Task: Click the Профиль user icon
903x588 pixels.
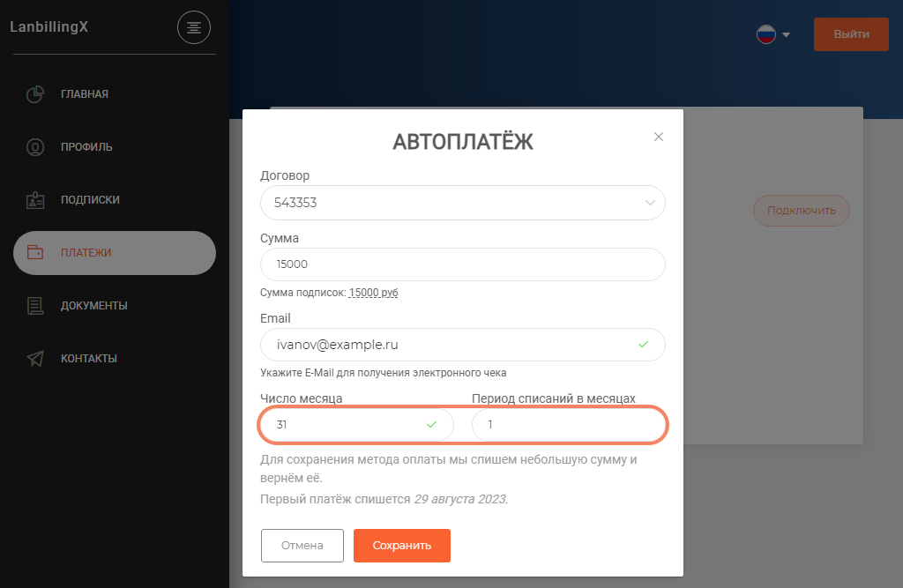Action: (35, 147)
